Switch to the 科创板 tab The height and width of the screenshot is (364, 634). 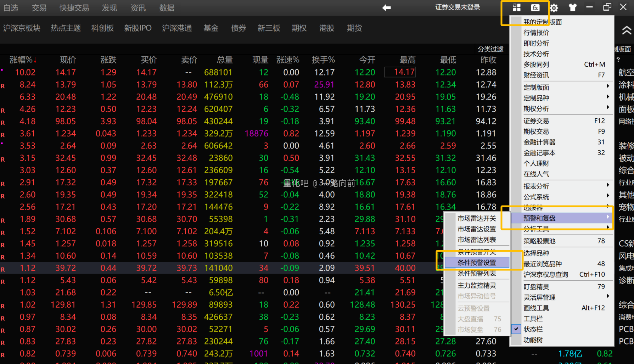(102, 28)
